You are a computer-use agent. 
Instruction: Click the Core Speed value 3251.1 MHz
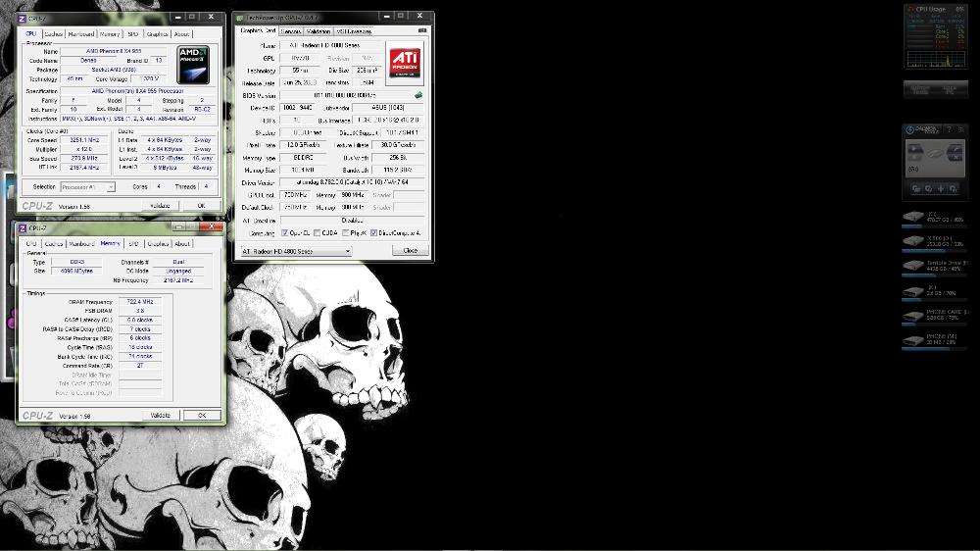(84, 141)
